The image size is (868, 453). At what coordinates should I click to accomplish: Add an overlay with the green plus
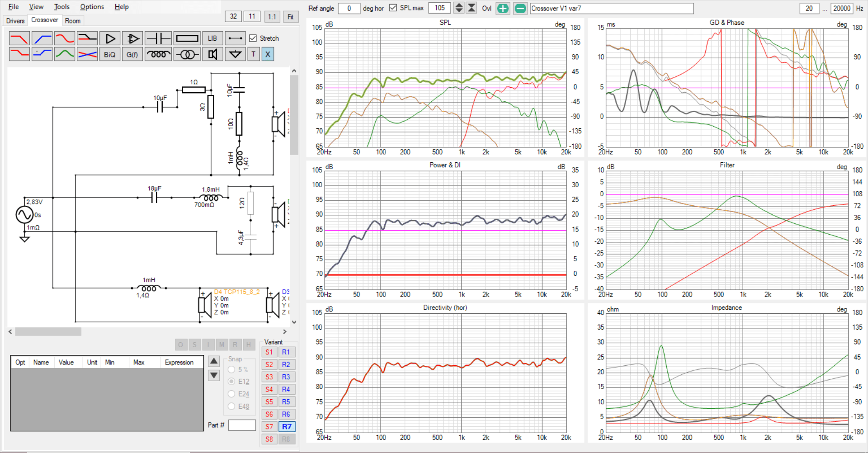point(503,8)
